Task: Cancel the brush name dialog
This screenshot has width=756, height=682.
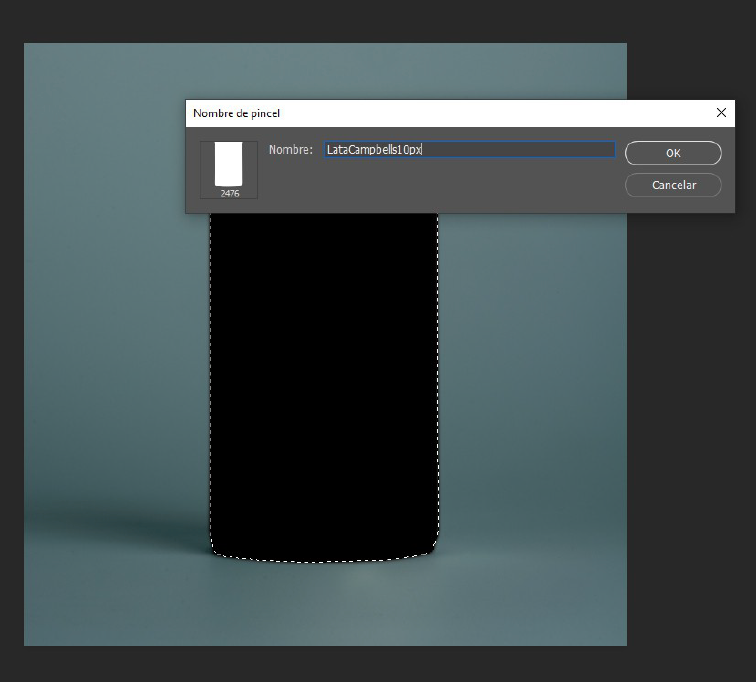Action: (673, 185)
